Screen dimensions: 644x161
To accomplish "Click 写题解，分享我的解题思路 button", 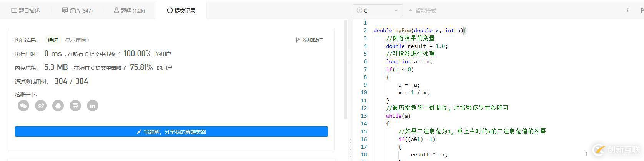I will point(171,132).
